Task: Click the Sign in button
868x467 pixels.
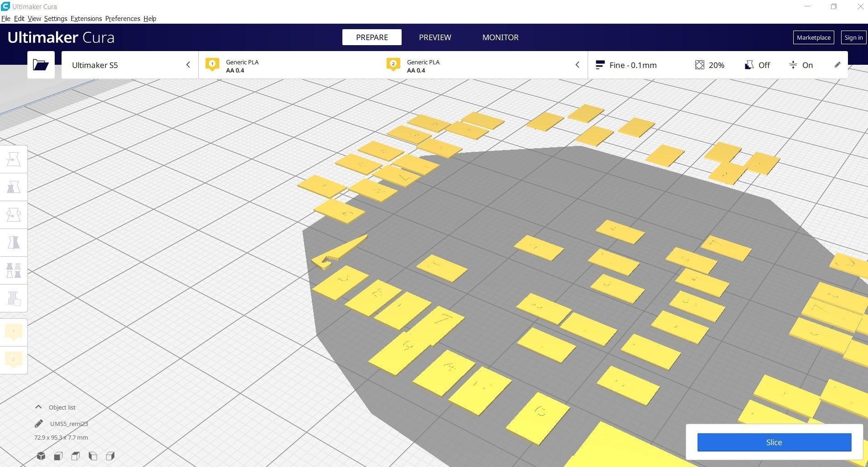Action: [x=853, y=37]
